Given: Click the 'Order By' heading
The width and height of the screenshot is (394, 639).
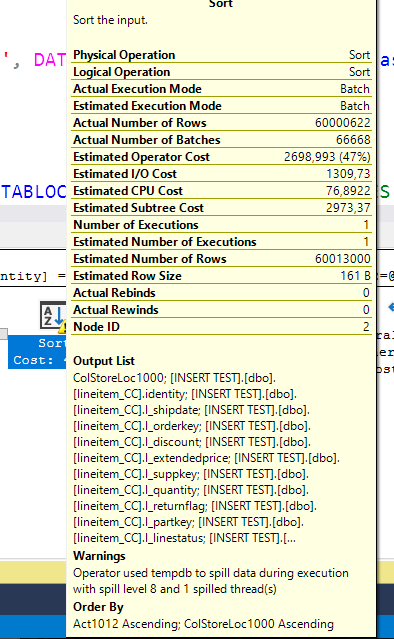Looking at the screenshot, I should [x=98, y=607].
